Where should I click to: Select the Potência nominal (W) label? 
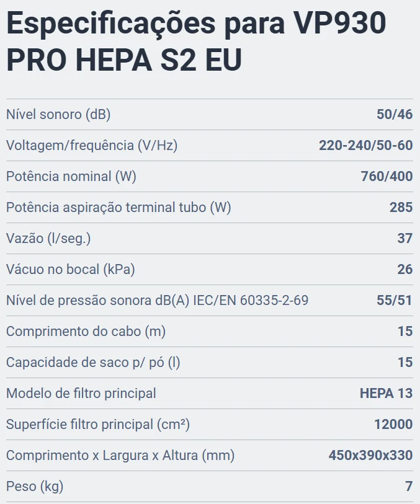[x=71, y=177]
